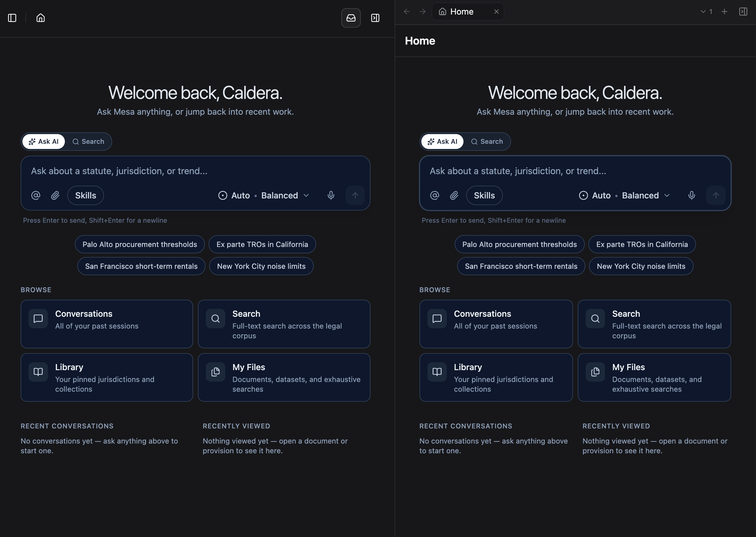The height and width of the screenshot is (537, 756).
Task: Select the Ask AI mode in the right pane
Action: coord(443,141)
